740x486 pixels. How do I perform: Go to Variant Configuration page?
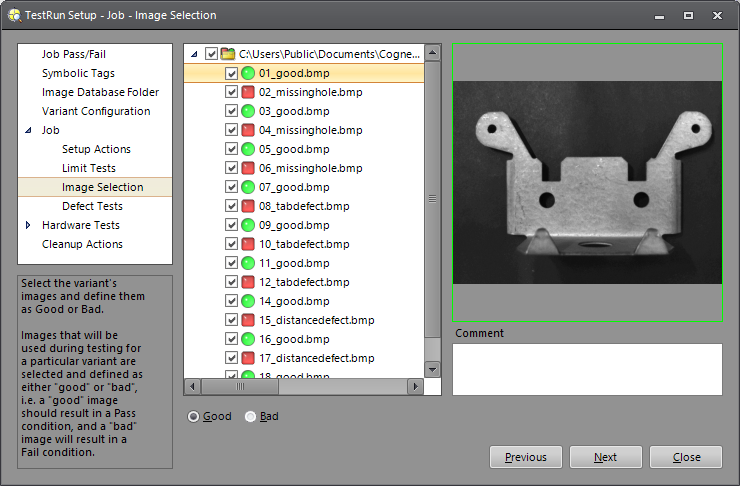point(96,111)
